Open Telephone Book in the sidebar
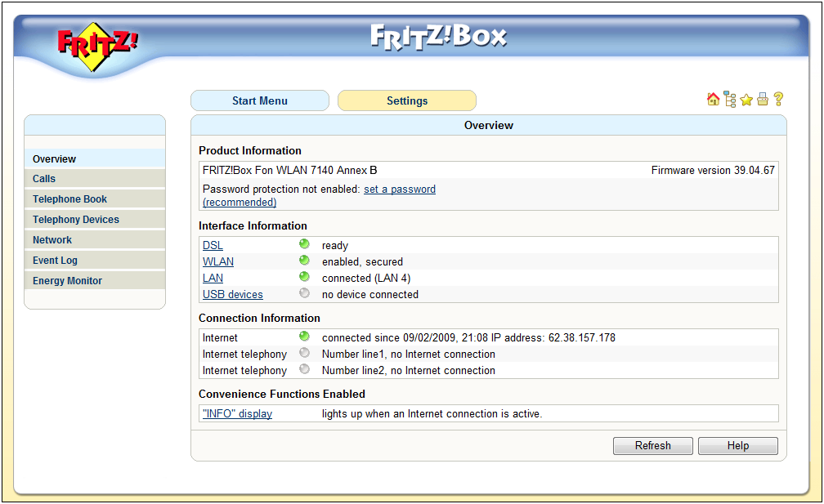Viewport: 824px width, 504px height. [x=95, y=199]
